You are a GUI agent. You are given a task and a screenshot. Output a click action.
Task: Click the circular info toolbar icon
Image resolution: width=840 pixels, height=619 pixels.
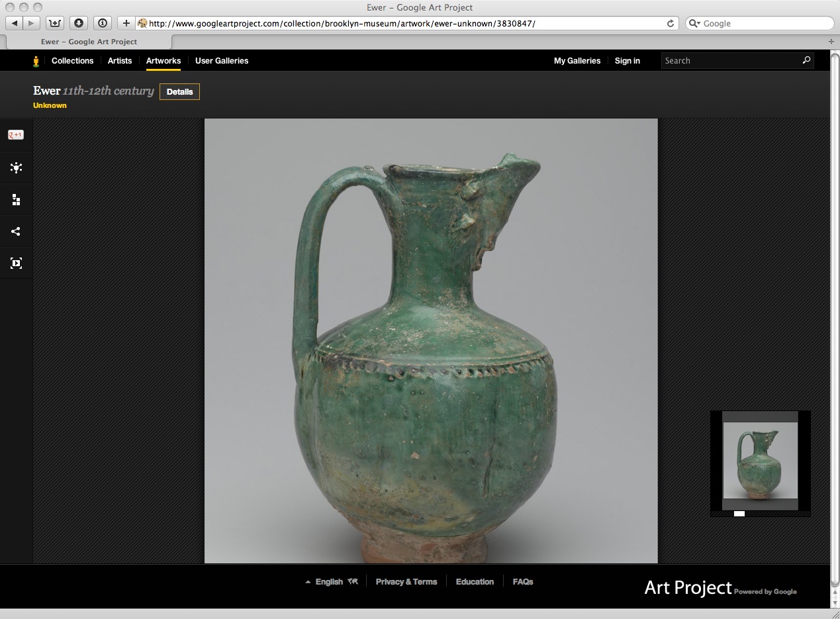point(103,23)
